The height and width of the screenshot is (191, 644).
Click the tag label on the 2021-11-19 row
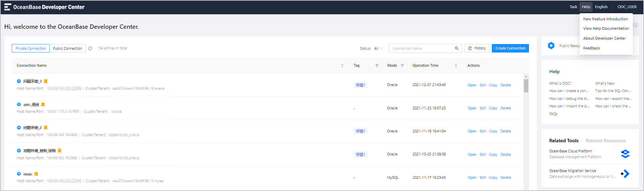[361, 131]
